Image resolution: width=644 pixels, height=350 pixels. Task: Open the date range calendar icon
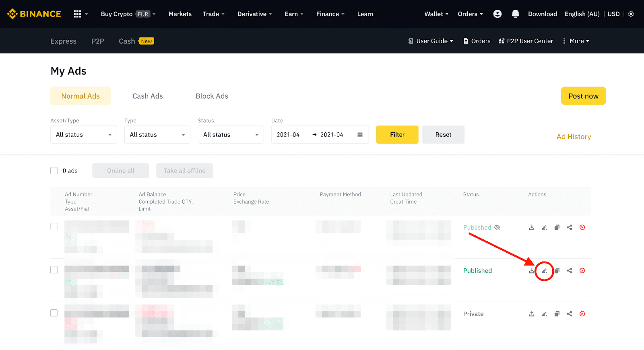coord(360,134)
